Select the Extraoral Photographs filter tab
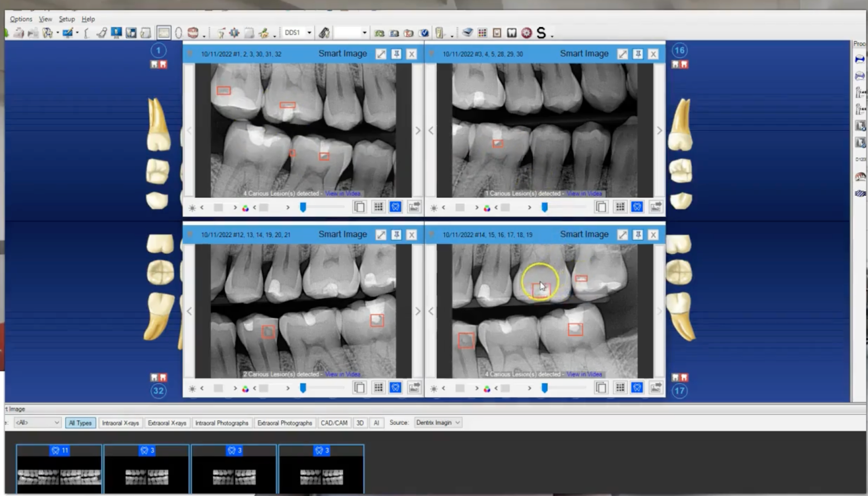Screen dimensions: 868x496 pos(285,423)
